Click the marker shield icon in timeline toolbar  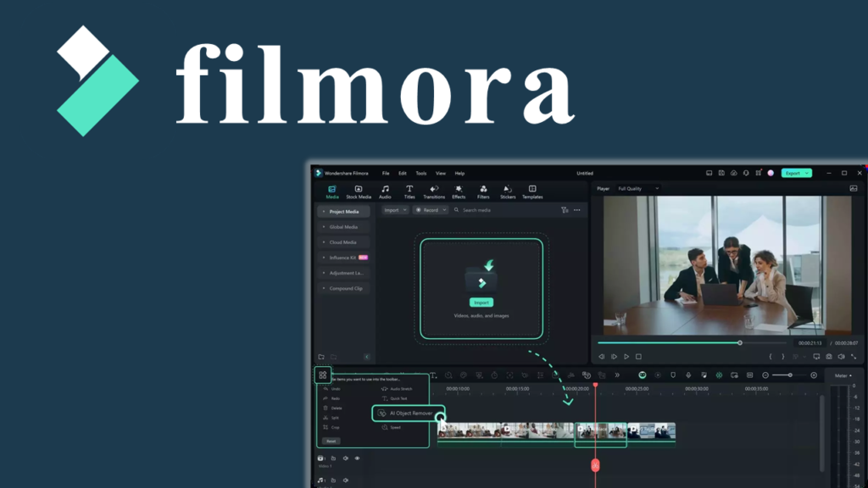point(673,375)
